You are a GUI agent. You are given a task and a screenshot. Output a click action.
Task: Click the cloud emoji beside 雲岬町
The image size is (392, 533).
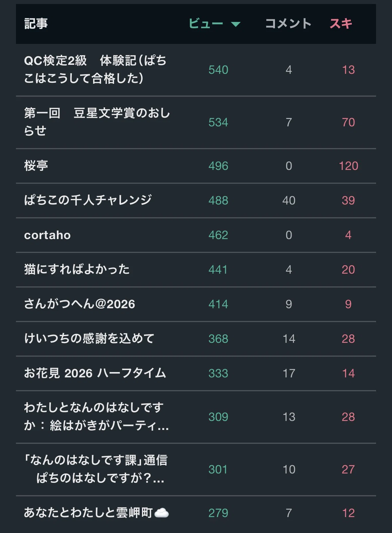(x=162, y=513)
